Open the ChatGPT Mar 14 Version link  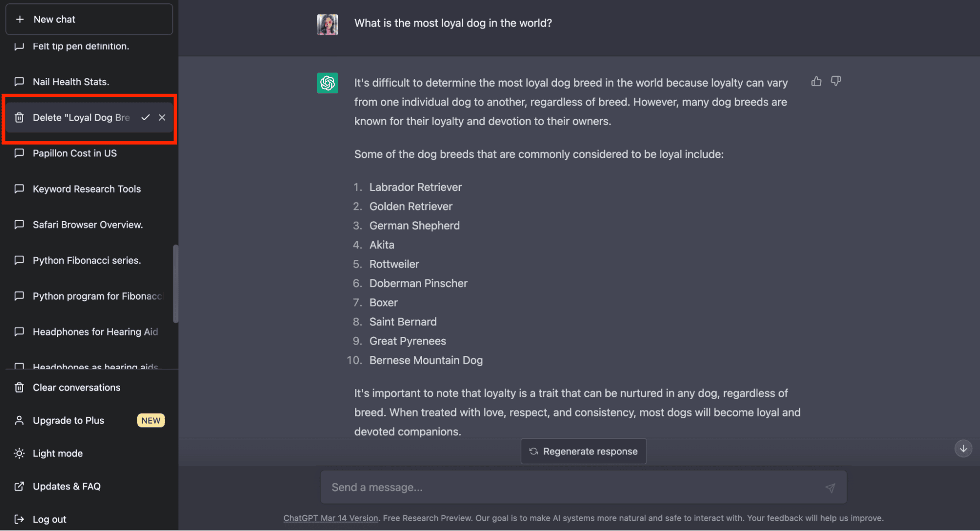[331, 518]
